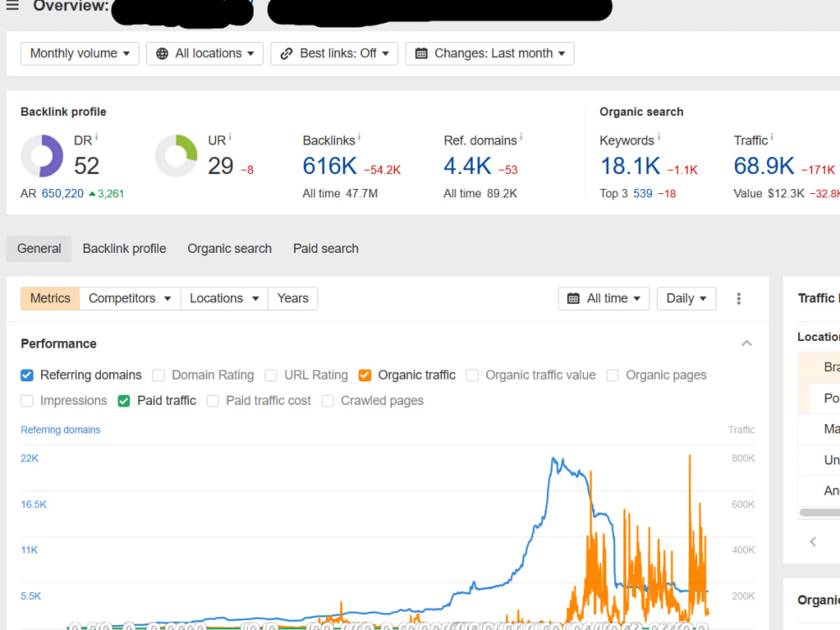
Task: Open Changes: Last month dropdown
Action: click(x=490, y=54)
